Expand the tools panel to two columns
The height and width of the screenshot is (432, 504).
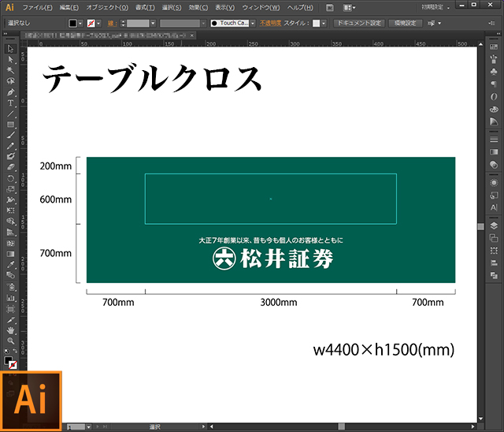[6, 33]
